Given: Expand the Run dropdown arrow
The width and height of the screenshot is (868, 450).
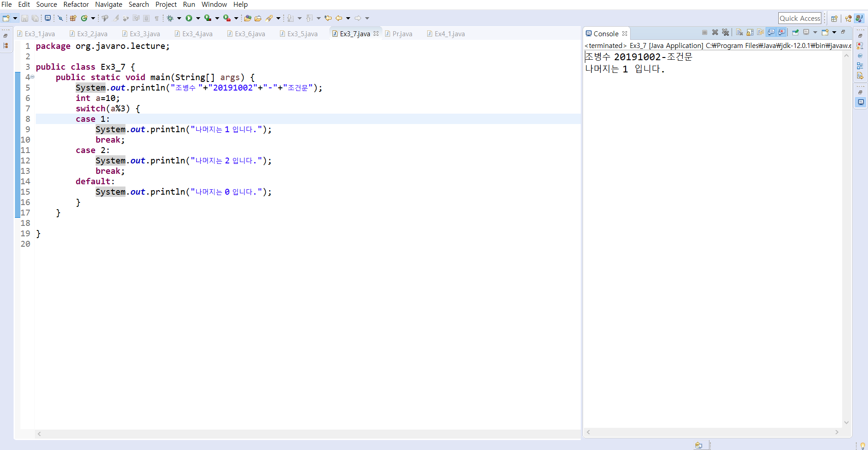Looking at the screenshot, I should tap(198, 18).
